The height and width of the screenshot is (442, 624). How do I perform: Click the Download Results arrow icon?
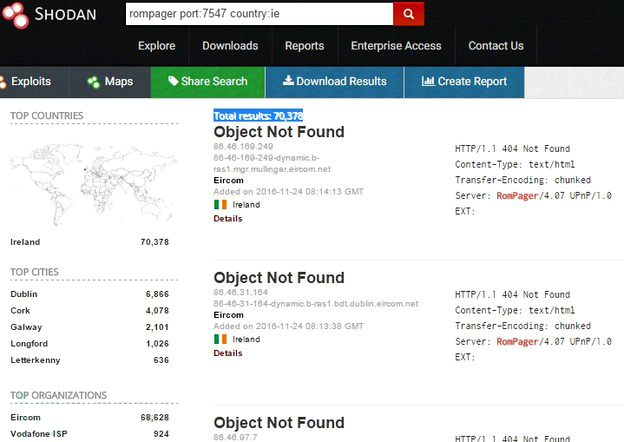[x=289, y=80]
